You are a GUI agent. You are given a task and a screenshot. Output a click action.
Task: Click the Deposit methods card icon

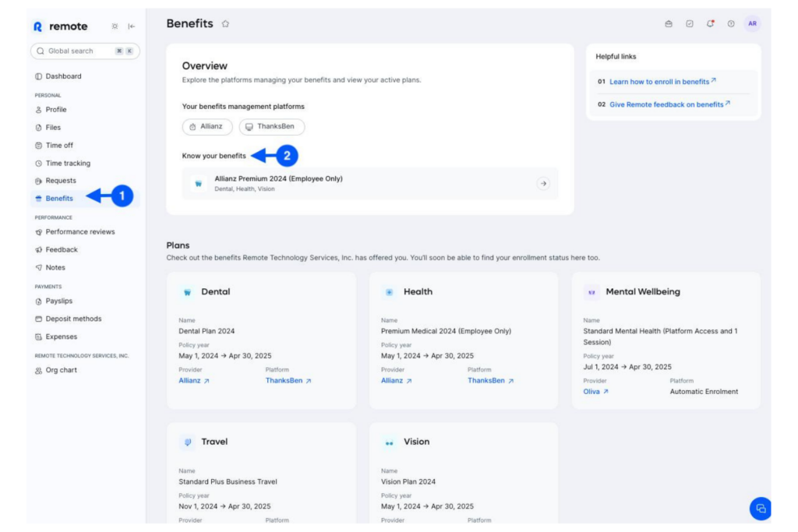[x=39, y=319]
